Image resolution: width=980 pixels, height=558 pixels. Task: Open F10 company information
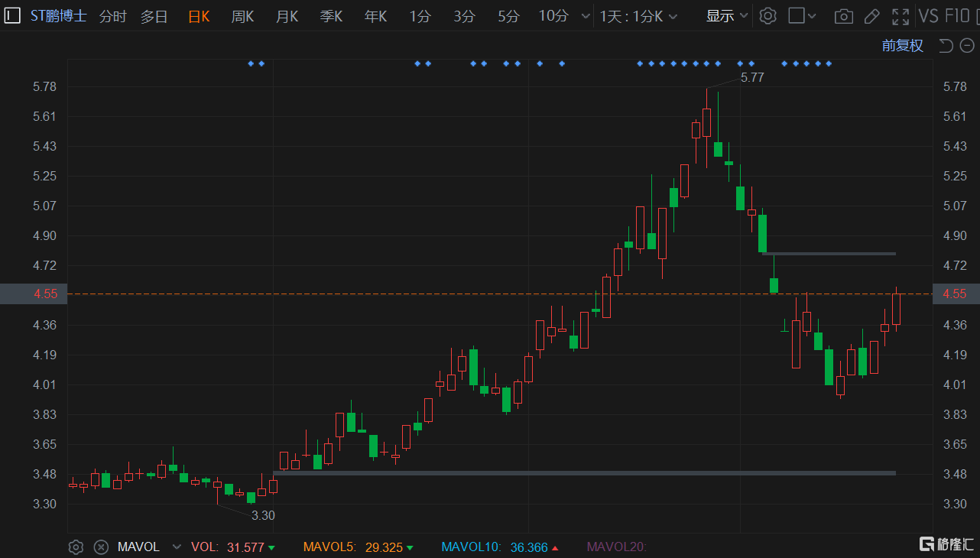(x=957, y=16)
